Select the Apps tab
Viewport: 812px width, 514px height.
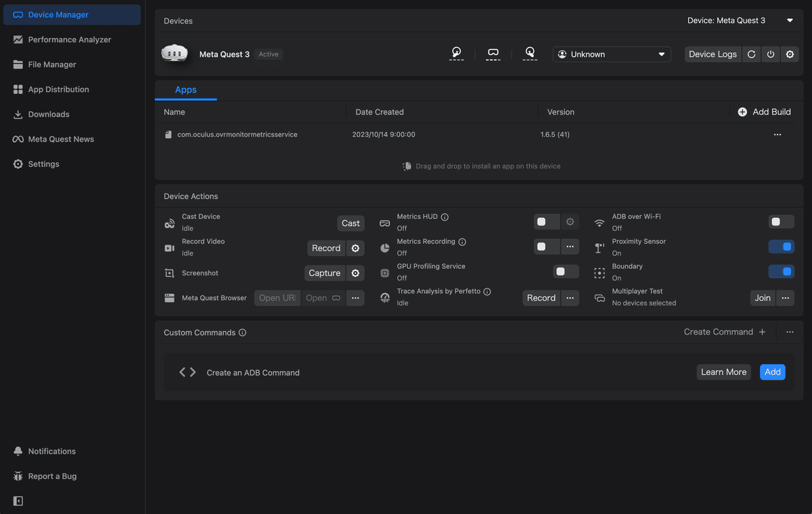click(185, 90)
